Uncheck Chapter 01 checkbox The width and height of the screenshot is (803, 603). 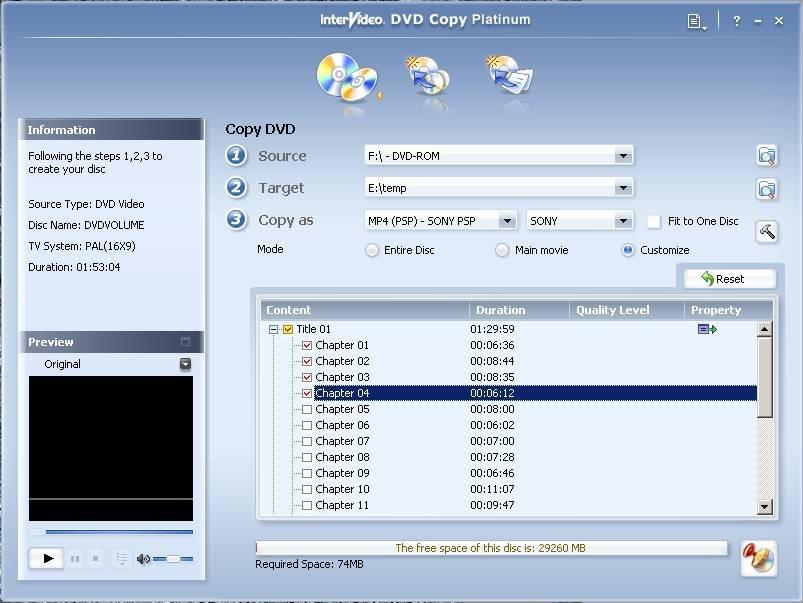coord(307,345)
